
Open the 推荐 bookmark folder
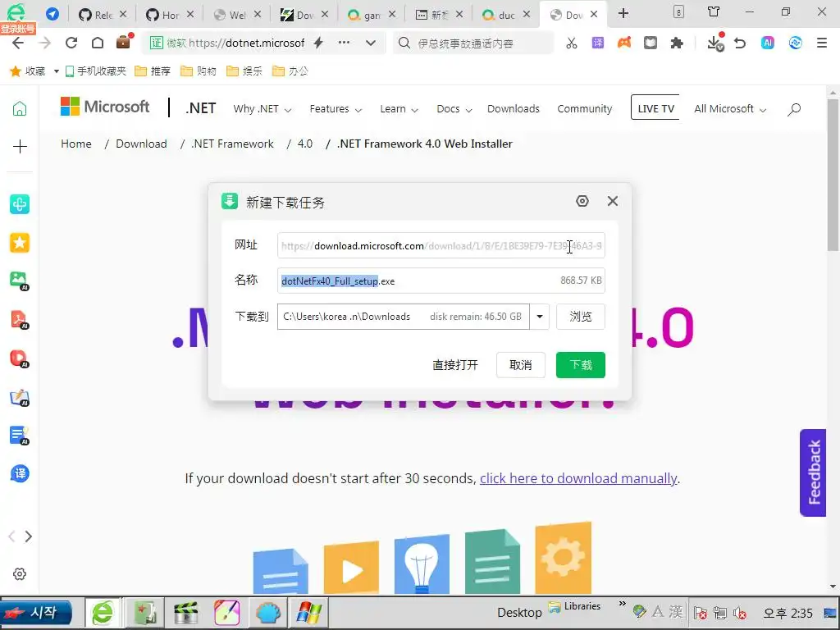[152, 71]
